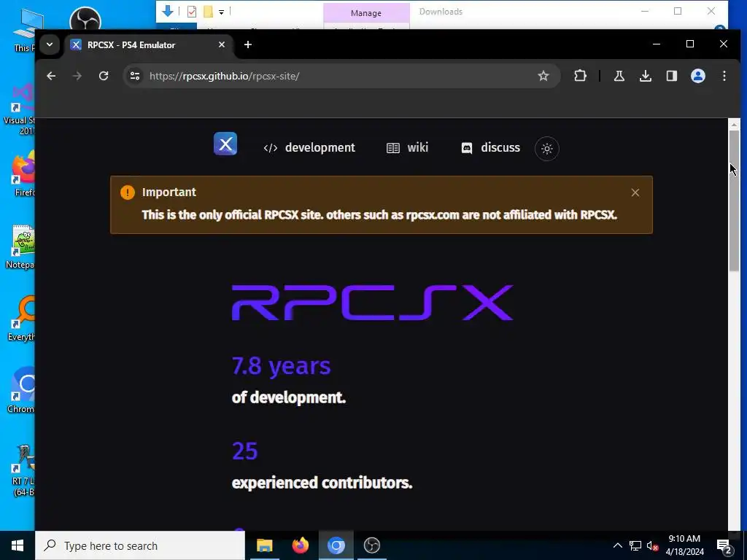Open the Visual Studio 2017 desktop shortcut
Screen dimensions: 747x560
20,109
